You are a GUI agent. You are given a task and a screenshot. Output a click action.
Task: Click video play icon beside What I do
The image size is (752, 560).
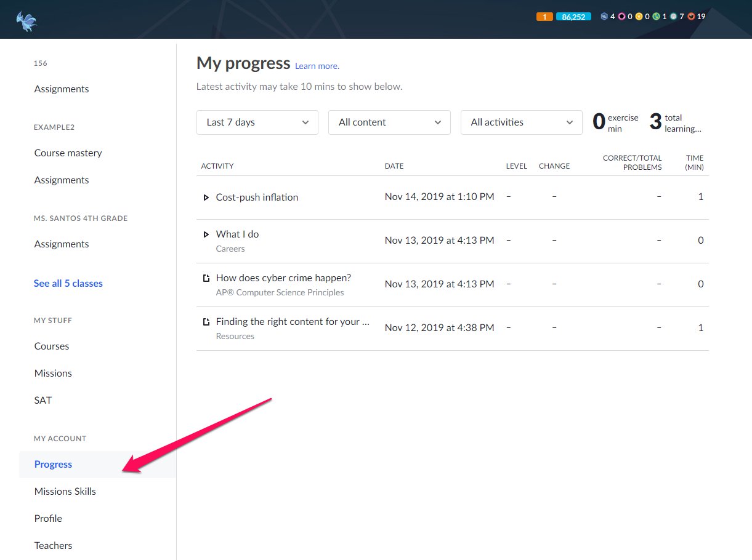click(206, 234)
